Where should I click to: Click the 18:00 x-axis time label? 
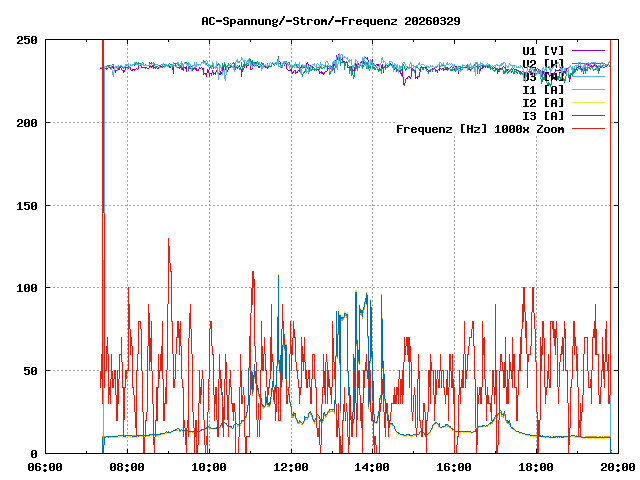tap(537, 466)
